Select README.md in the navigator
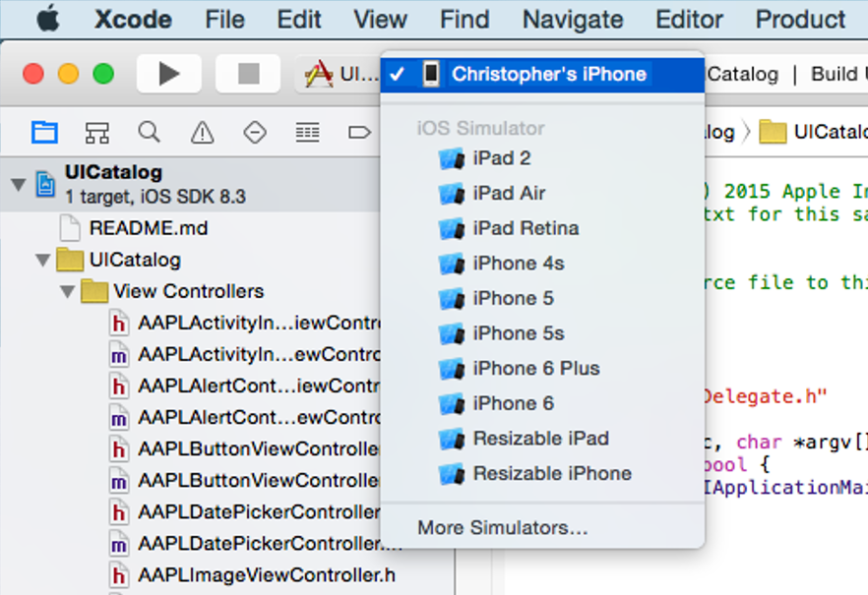868x595 pixels. (149, 228)
